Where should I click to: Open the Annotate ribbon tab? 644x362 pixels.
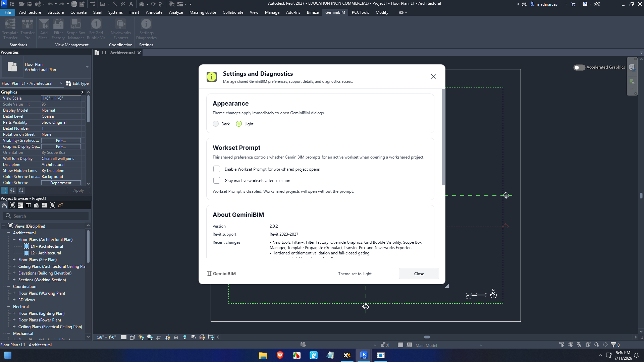point(154,12)
